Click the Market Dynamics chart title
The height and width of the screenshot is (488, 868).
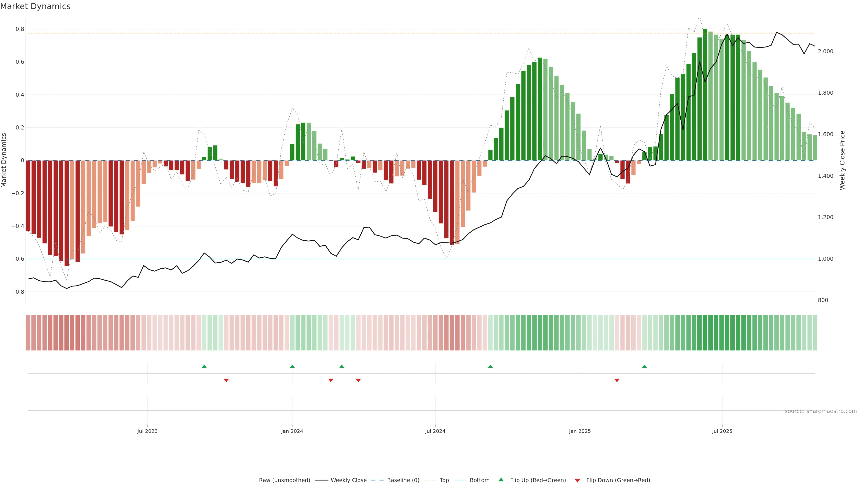click(x=35, y=6)
